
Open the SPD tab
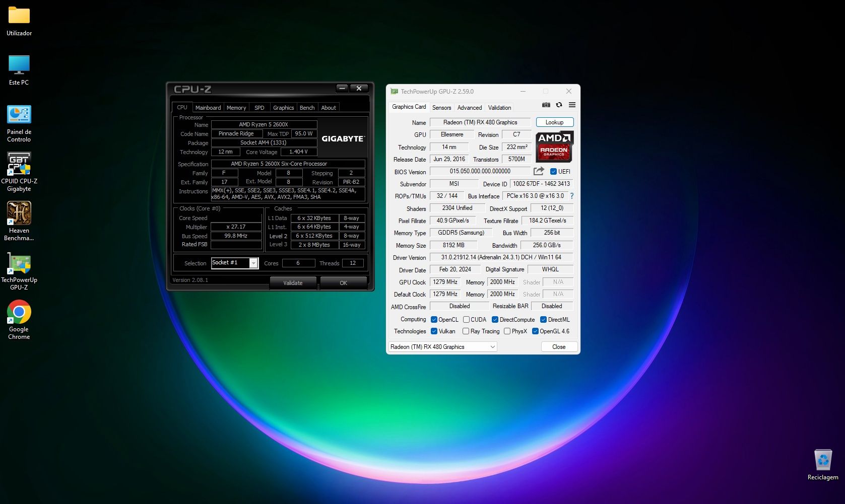[x=259, y=107]
